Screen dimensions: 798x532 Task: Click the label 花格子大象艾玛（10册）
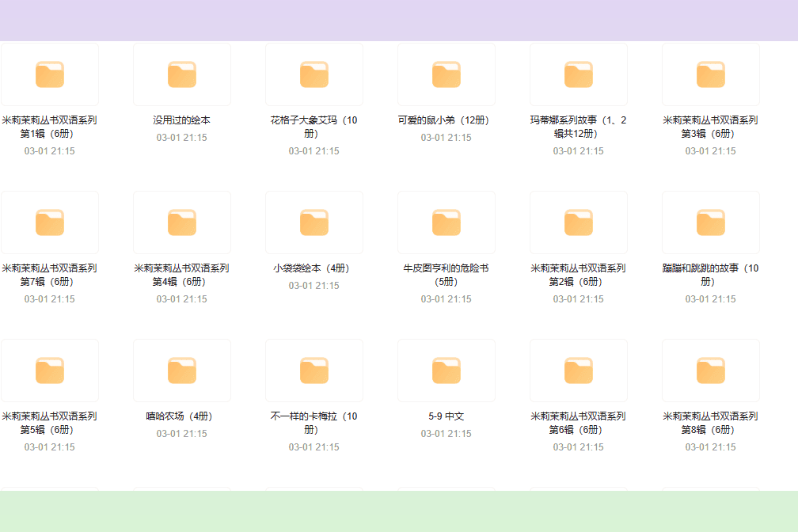(x=314, y=127)
